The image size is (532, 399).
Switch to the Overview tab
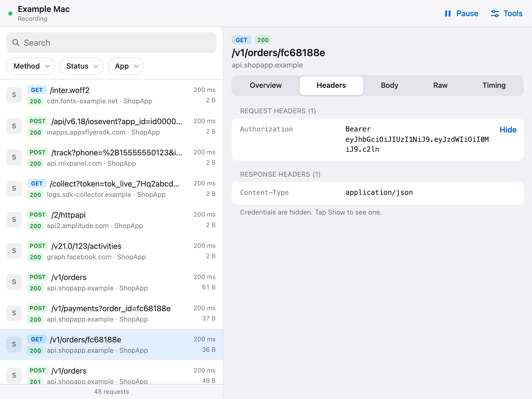(265, 85)
